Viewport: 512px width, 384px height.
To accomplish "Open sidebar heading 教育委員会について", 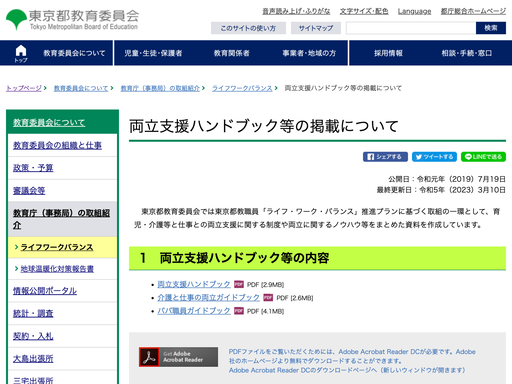I will pyautogui.click(x=49, y=123).
